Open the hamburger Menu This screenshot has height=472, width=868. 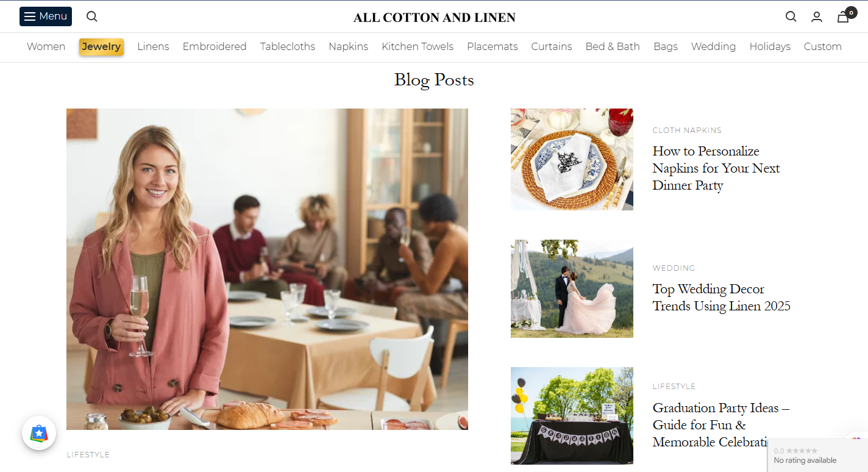45,16
